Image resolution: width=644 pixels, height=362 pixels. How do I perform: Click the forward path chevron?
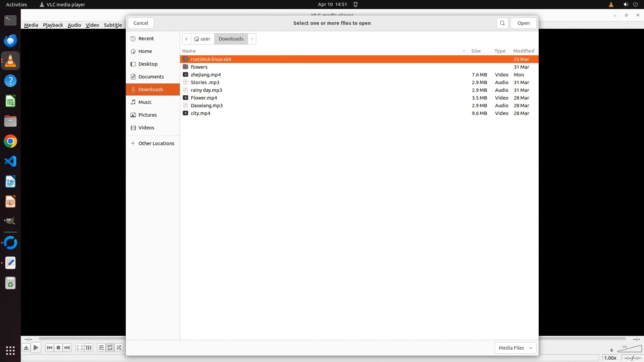click(x=252, y=39)
